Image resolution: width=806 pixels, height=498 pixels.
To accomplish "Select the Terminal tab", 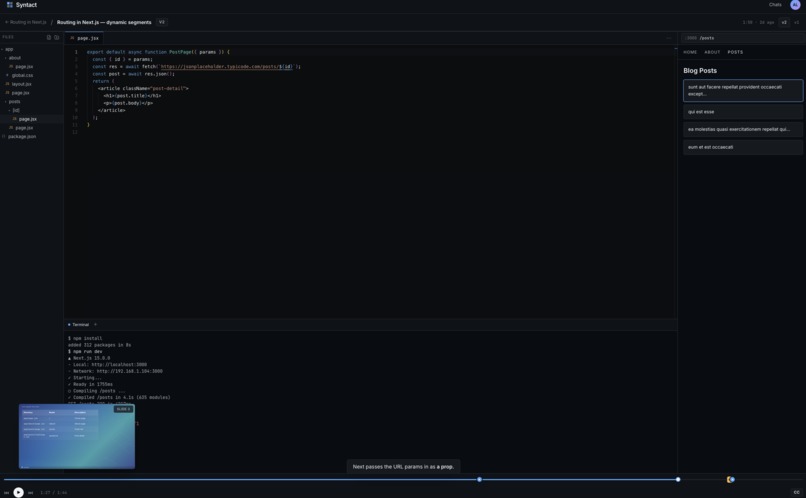I will (x=78, y=325).
